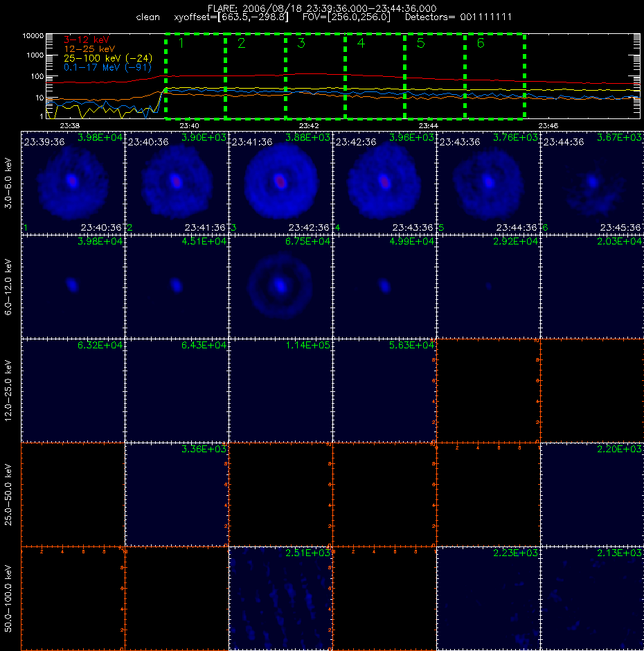Select the 6.0-12.0 keV panel labeled 2.03E+04
This screenshot has width=644, height=651.
click(x=593, y=287)
